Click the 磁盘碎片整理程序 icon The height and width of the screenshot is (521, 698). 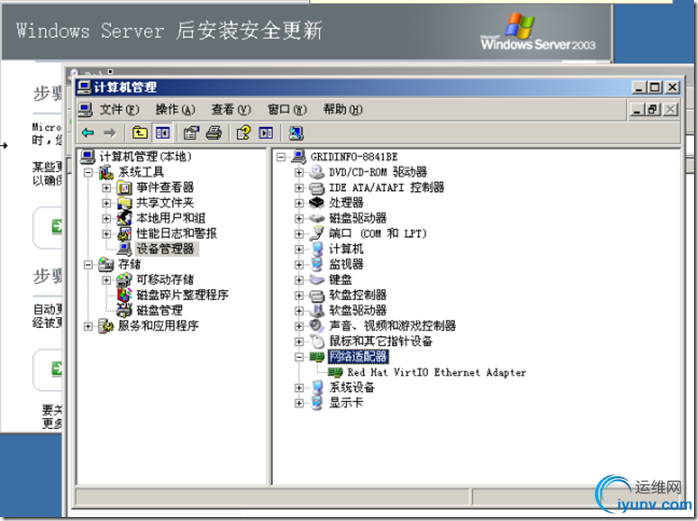coord(124,295)
